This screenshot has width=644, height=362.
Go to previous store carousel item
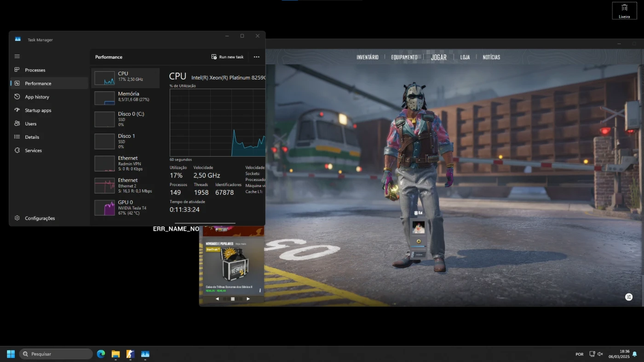click(217, 299)
